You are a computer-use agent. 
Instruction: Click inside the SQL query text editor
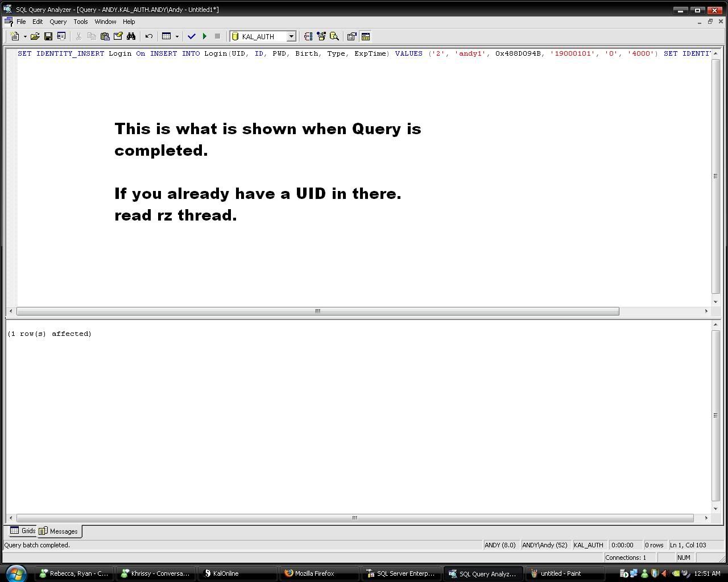coord(364,256)
